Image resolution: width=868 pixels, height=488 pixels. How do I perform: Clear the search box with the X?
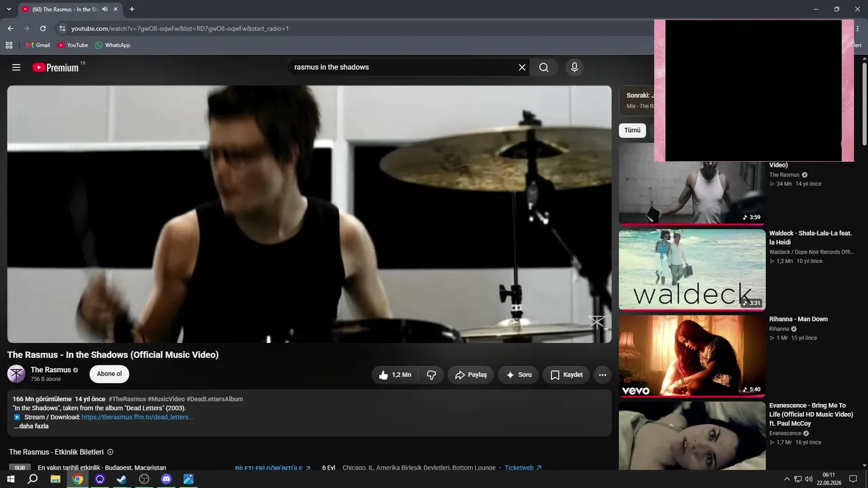tap(522, 67)
